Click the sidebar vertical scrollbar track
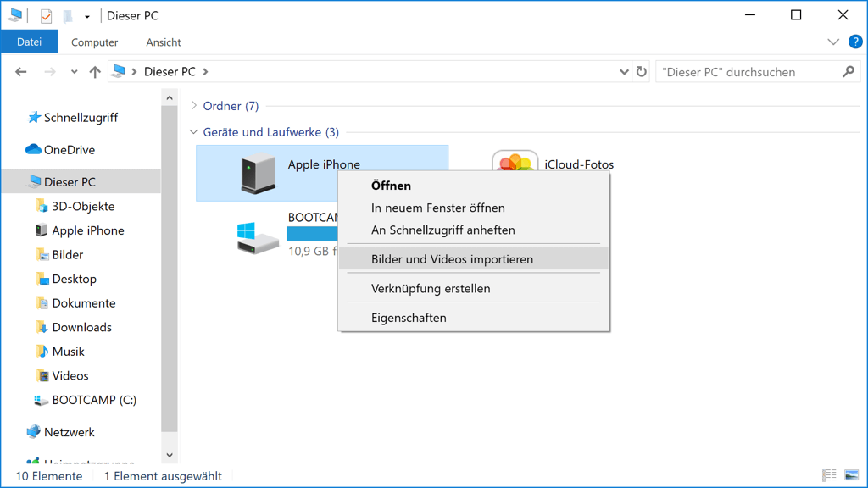The width and height of the screenshot is (868, 488). point(170,277)
